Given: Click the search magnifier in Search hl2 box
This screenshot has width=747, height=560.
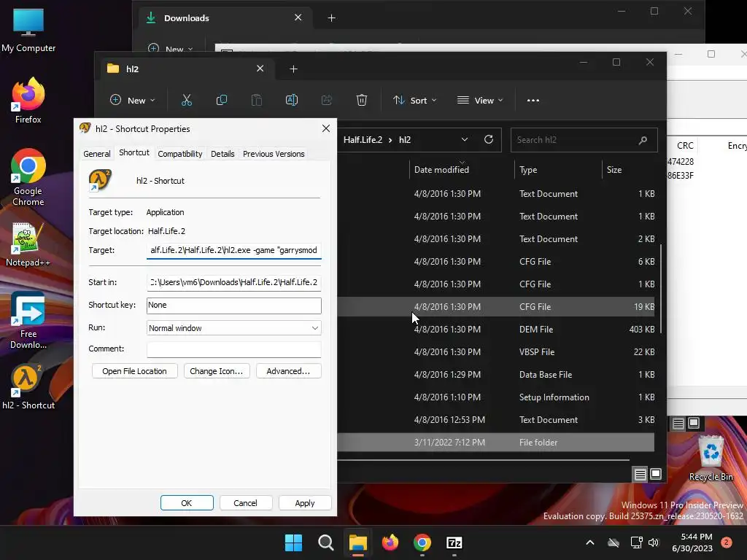Looking at the screenshot, I should [643, 140].
